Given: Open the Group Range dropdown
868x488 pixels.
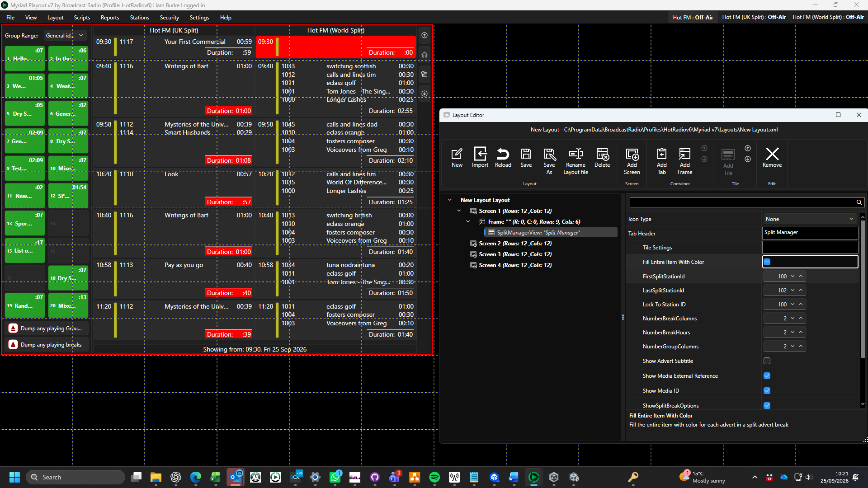Looking at the screenshot, I should click(x=65, y=35).
